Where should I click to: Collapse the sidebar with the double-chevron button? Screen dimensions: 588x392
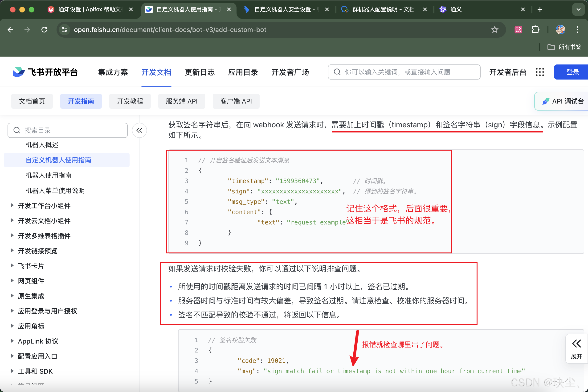(139, 130)
